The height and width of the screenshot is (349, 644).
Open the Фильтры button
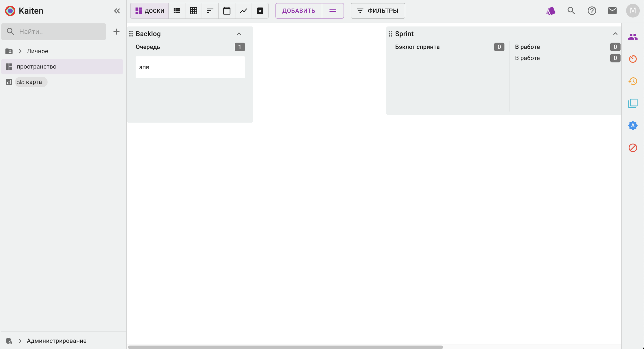click(378, 11)
